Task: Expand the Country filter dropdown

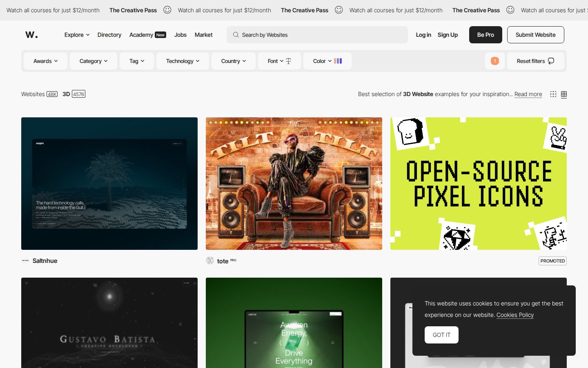Action: point(234,61)
